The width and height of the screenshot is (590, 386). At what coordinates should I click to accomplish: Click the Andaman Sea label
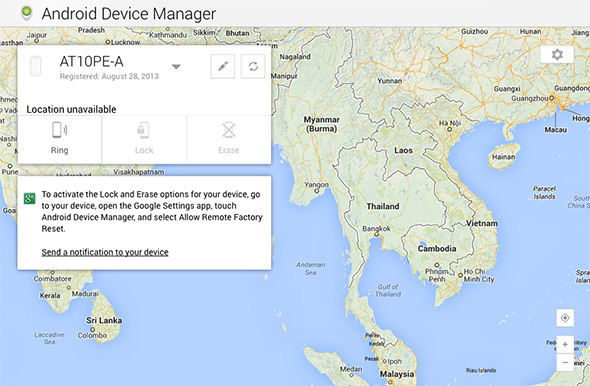click(x=310, y=268)
